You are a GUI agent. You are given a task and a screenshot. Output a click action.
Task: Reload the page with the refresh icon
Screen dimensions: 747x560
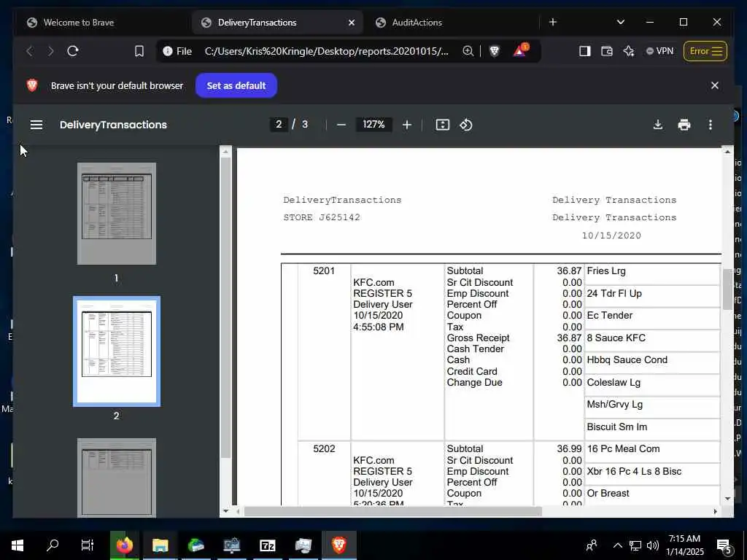click(x=73, y=51)
